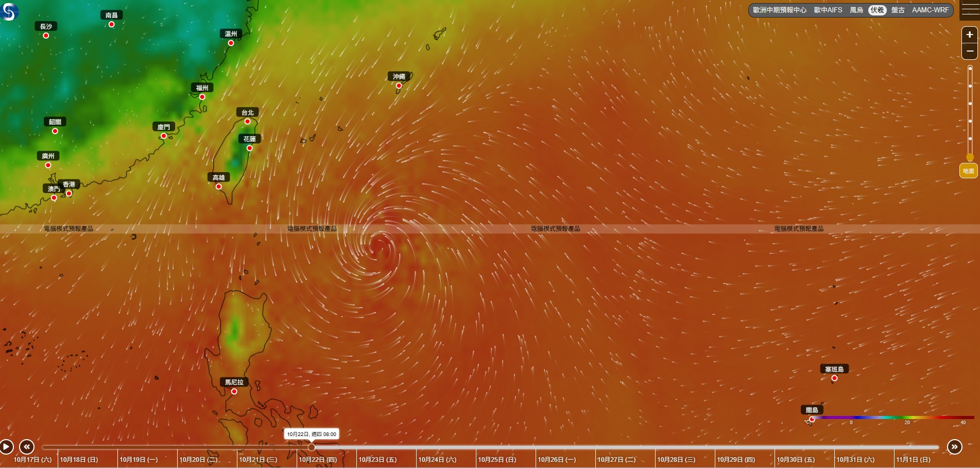The height and width of the screenshot is (468, 980).
Task: Select the 高雄 city marker
Action: [219, 187]
